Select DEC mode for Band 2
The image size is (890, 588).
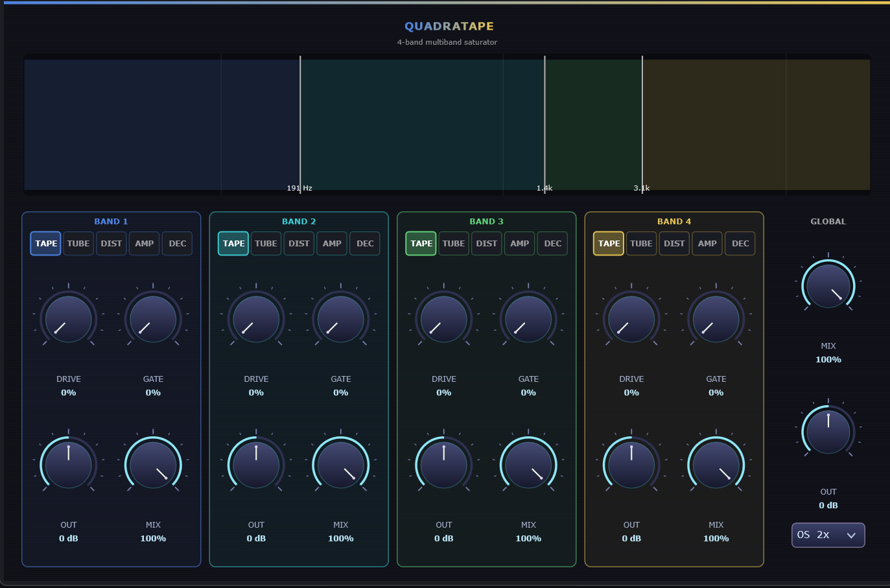(365, 244)
